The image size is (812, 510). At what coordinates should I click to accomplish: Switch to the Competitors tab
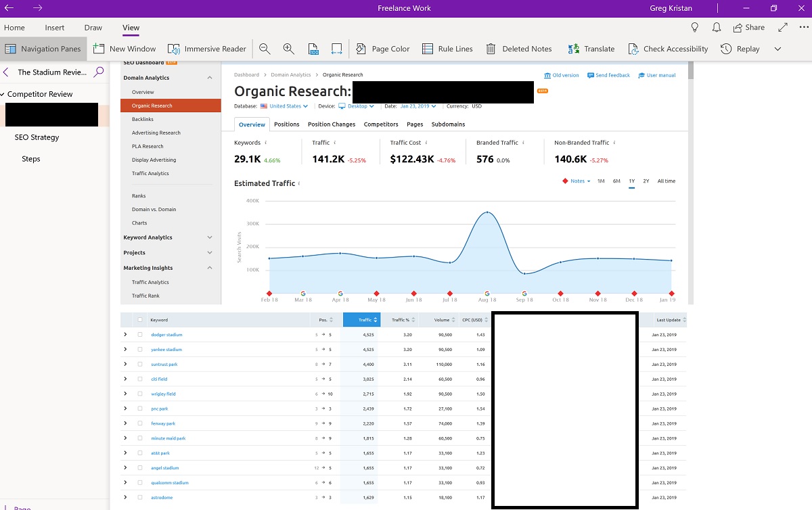click(381, 124)
